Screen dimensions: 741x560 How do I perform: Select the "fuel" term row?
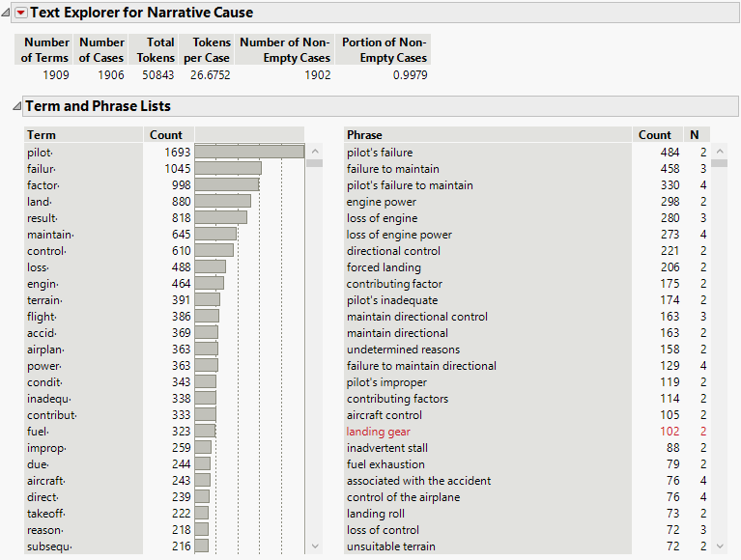tap(38, 432)
